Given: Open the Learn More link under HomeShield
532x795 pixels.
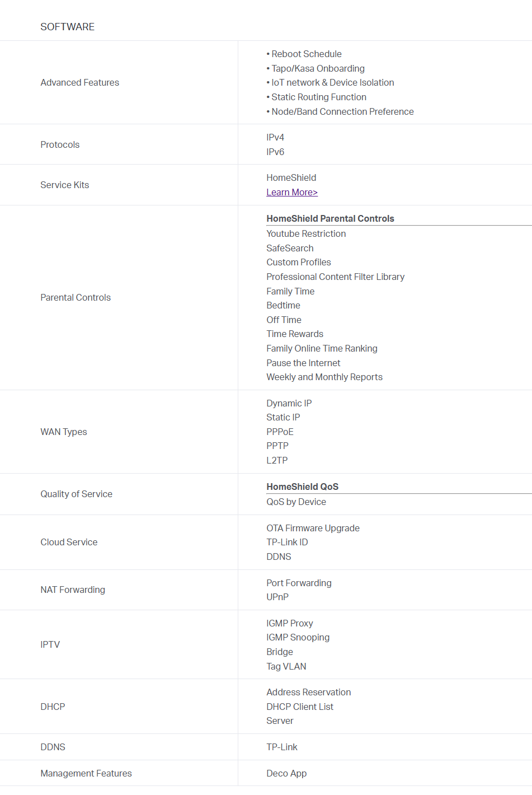Looking at the screenshot, I should pos(292,192).
